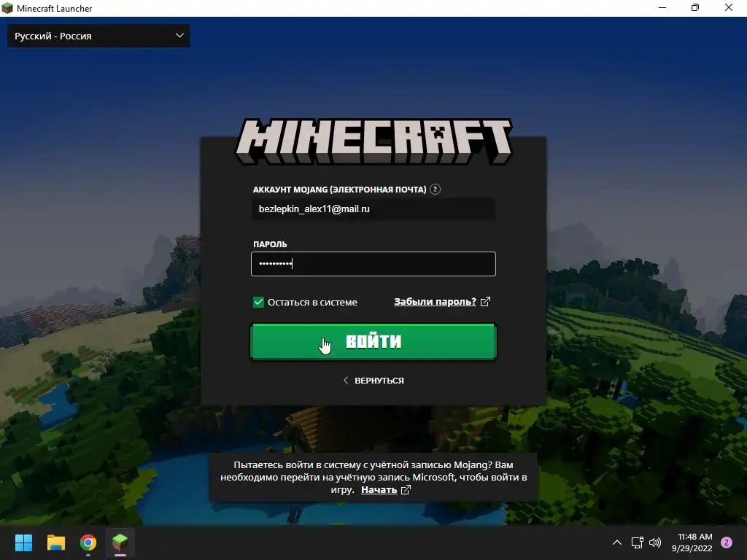Click the external-link icon beside 'Забыли пароль?'
Image resolution: width=747 pixels, height=560 pixels.
(485, 301)
